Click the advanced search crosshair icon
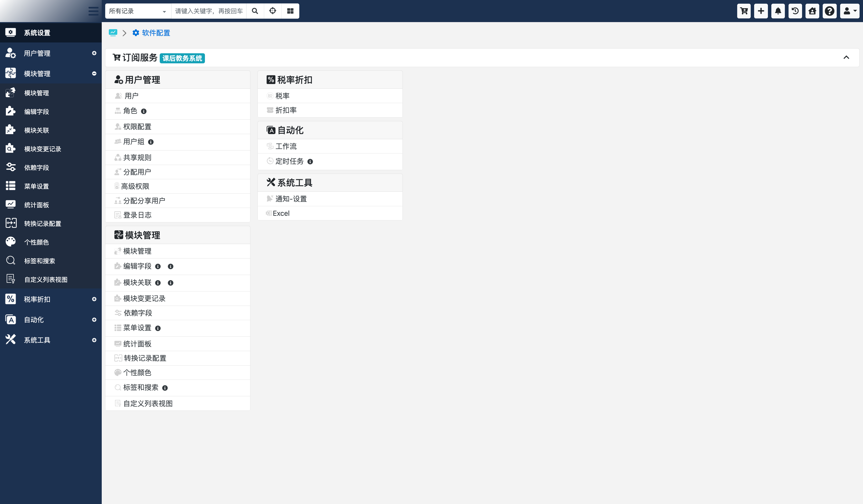This screenshot has width=863, height=504. click(273, 11)
